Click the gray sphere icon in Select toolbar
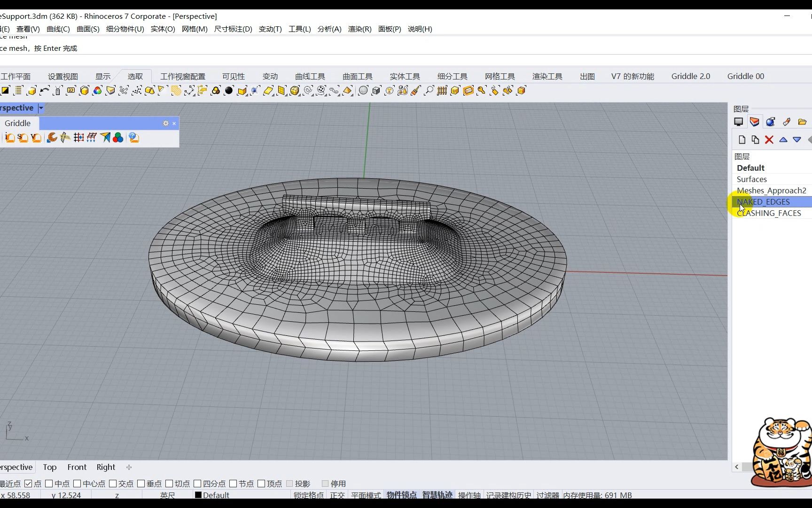Image resolution: width=812 pixels, height=508 pixels. pos(363,91)
